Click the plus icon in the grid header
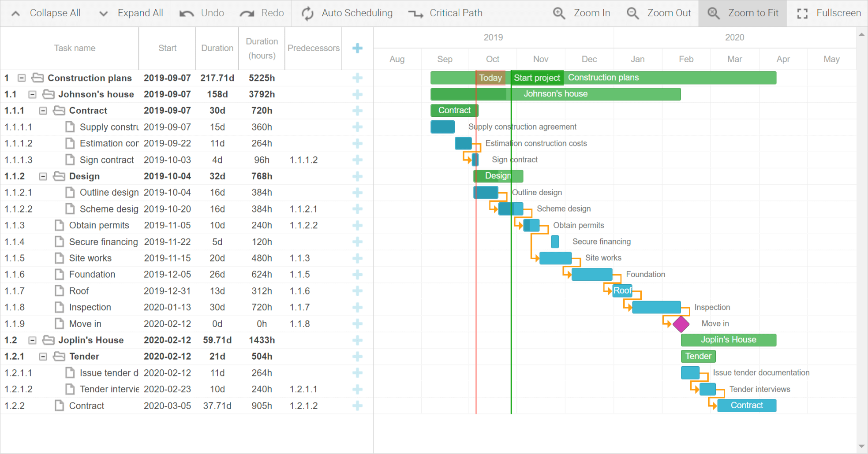 (357, 48)
